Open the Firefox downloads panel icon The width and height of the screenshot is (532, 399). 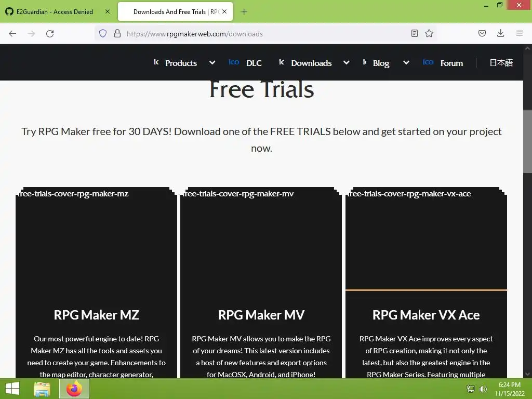(500, 33)
